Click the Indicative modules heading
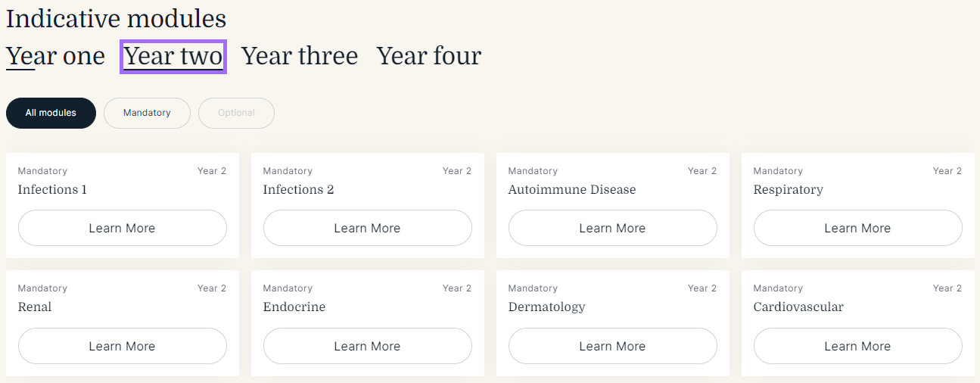The height and width of the screenshot is (383, 980). [x=116, y=18]
